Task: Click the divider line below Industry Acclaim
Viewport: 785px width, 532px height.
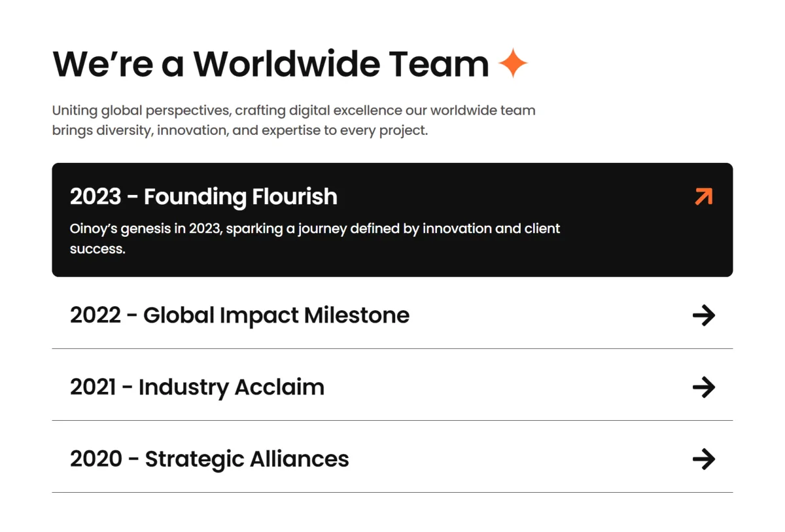Action: click(392, 421)
